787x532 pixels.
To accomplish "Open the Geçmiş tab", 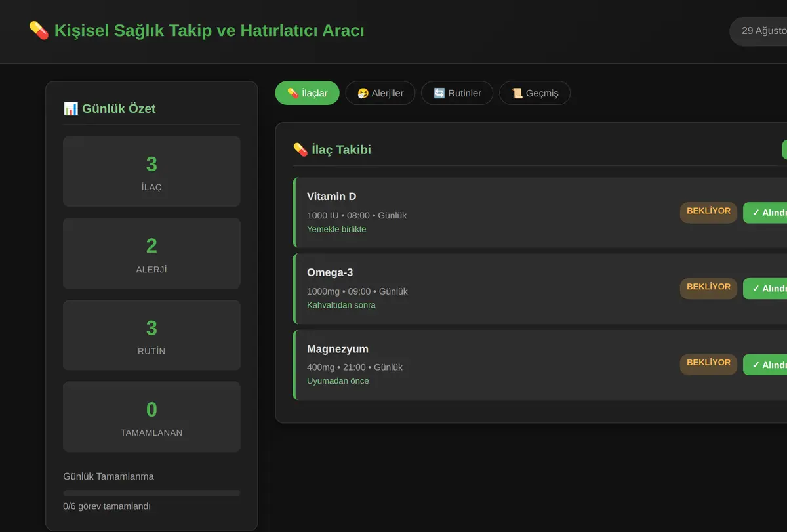I will (x=535, y=93).
